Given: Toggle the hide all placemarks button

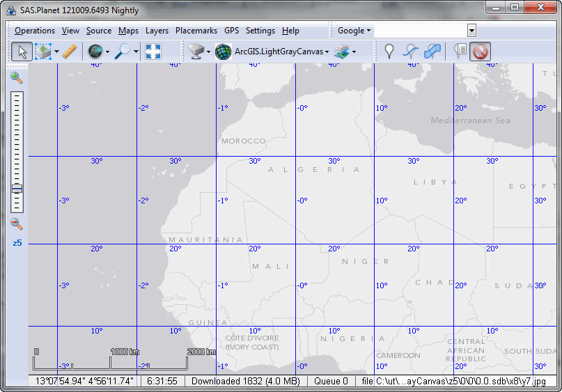Looking at the screenshot, I should pyautogui.click(x=481, y=52).
